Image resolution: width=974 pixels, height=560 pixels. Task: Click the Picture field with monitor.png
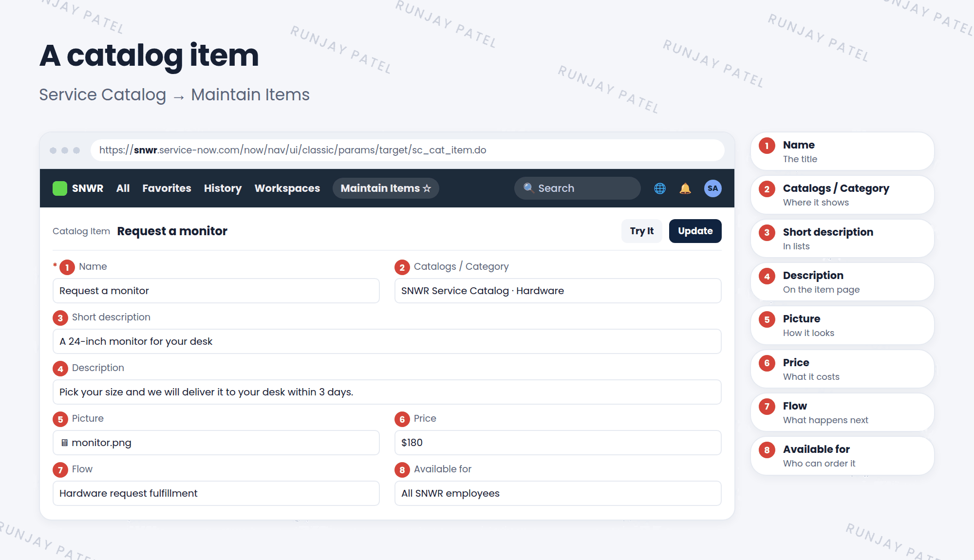(216, 443)
